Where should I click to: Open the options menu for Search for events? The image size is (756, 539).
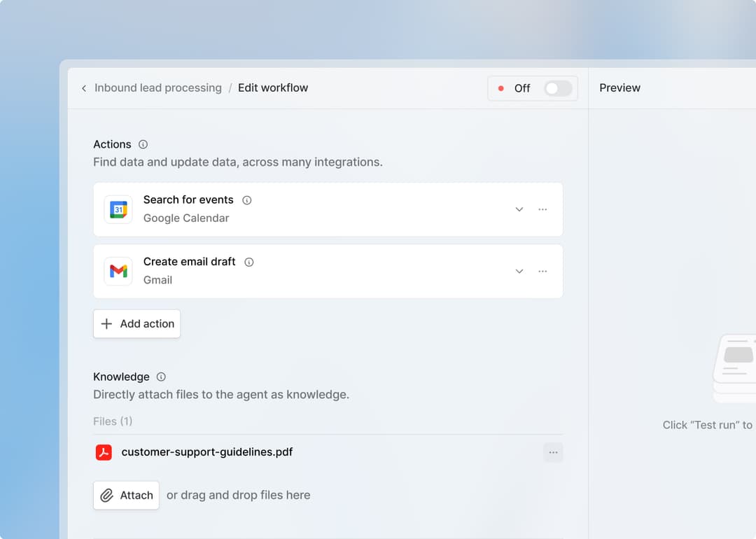point(543,209)
